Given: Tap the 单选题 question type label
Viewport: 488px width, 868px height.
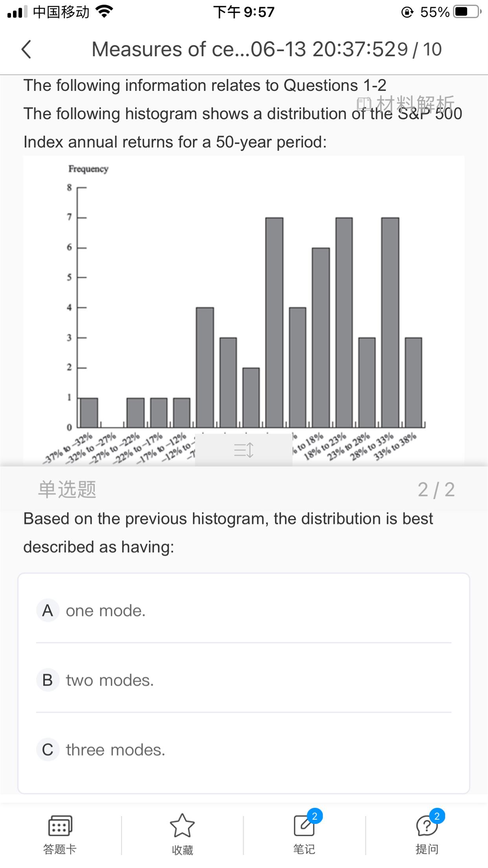Looking at the screenshot, I should (67, 489).
